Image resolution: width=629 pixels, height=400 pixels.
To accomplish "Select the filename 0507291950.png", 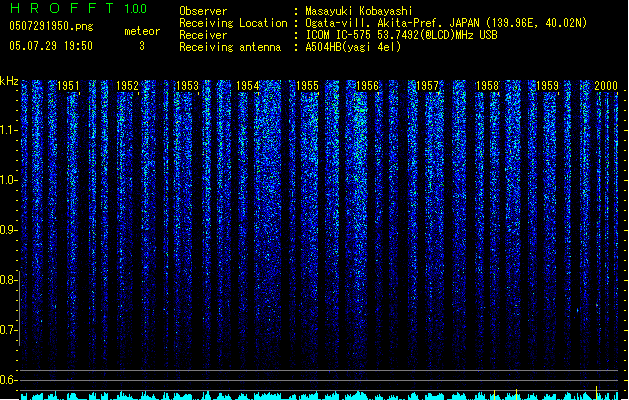I will (x=51, y=26).
